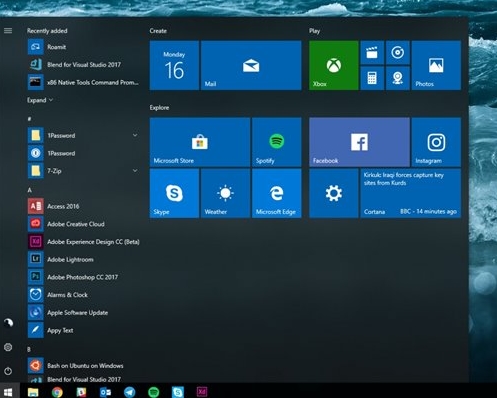This screenshot has height=398, width=497.
Task: Open the 1Password folder entry
Action: click(x=83, y=136)
